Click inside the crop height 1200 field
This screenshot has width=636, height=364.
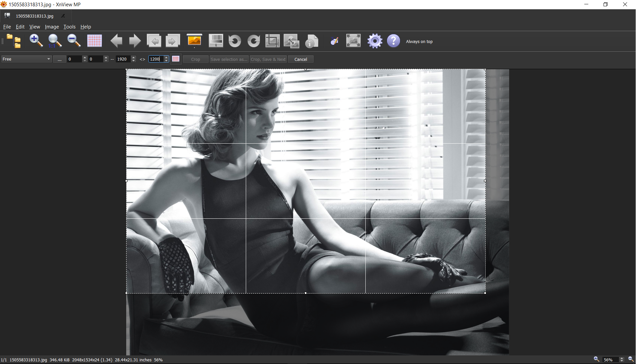(155, 59)
